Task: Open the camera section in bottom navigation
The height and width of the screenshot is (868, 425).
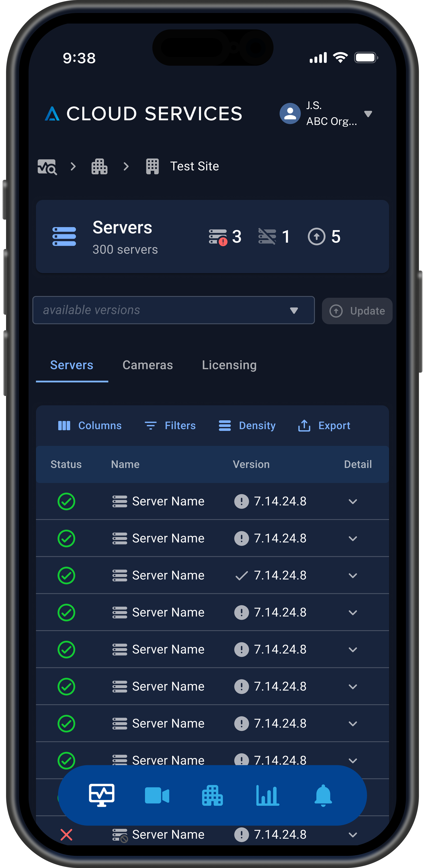Action: coord(157,796)
